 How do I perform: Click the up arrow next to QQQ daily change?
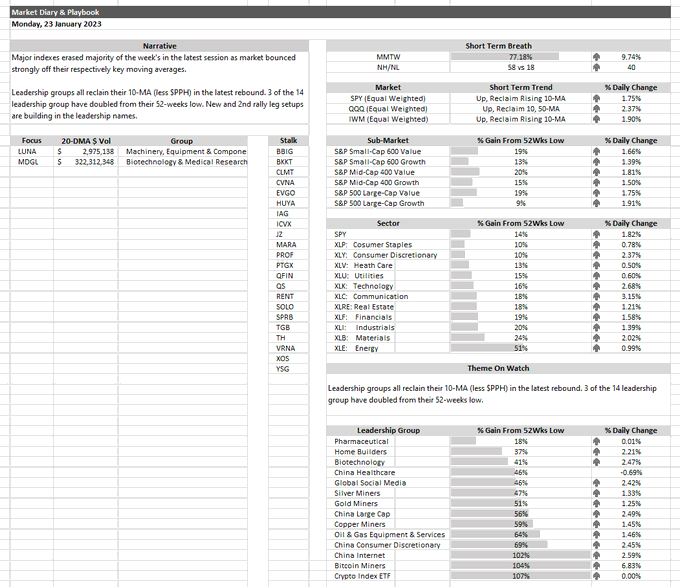coord(596,109)
